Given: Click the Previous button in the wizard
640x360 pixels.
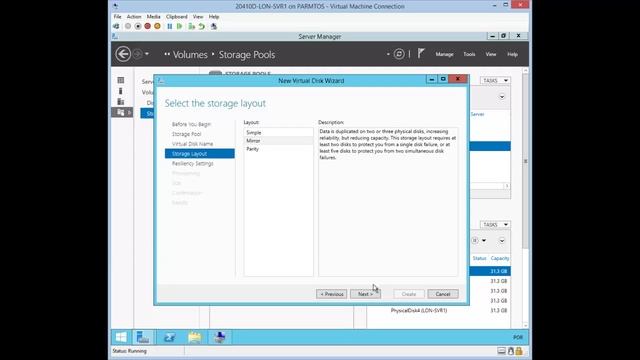Looking at the screenshot, I should [x=331, y=294].
